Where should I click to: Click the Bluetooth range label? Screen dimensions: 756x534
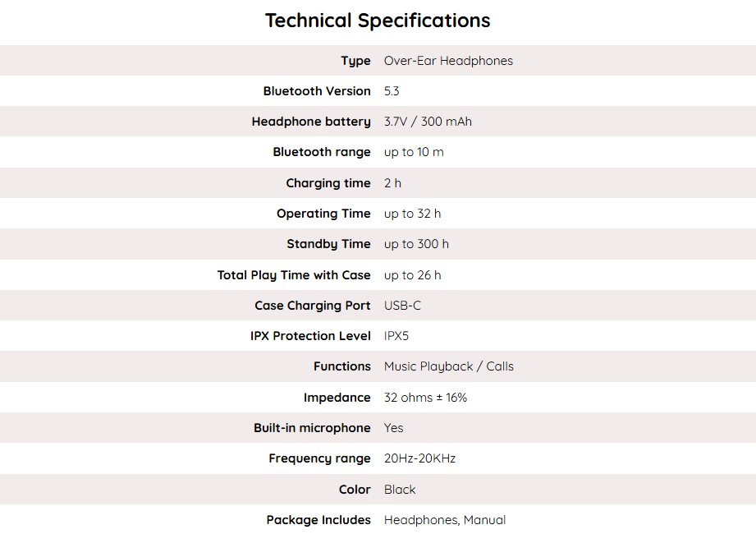(x=322, y=152)
